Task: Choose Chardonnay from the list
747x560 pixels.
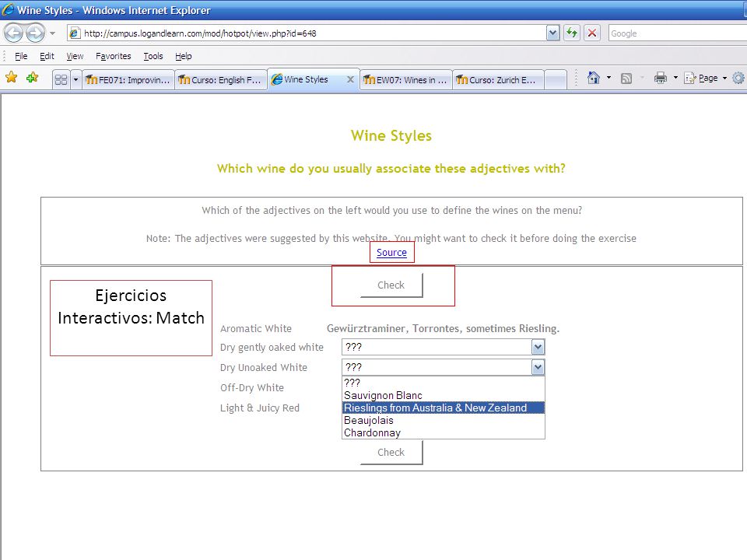Action: [x=443, y=432]
